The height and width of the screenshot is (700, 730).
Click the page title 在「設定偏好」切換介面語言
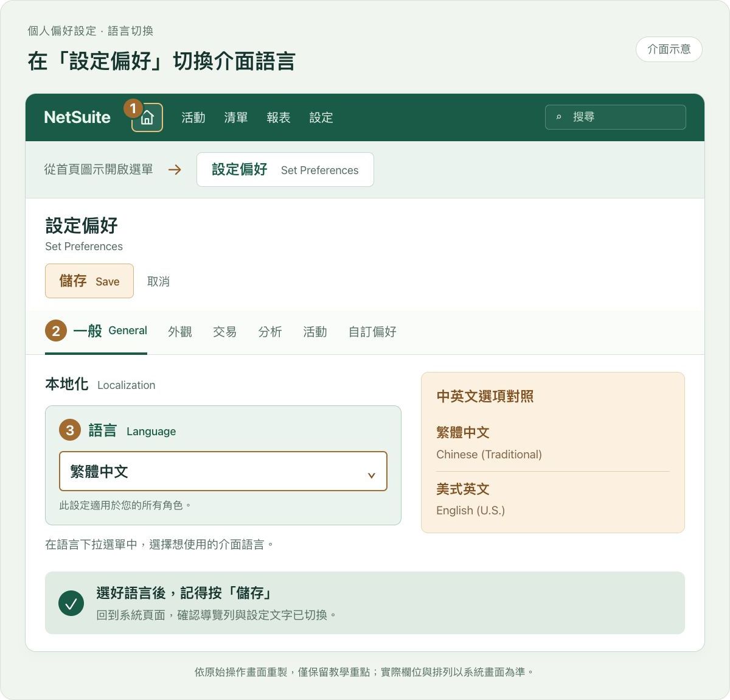click(x=162, y=61)
